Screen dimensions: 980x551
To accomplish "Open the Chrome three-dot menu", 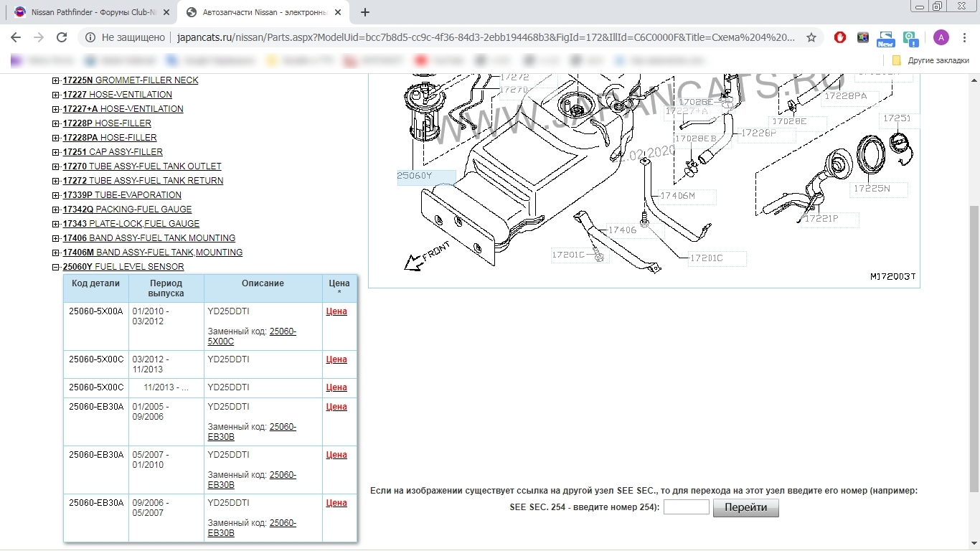I will click(x=965, y=38).
